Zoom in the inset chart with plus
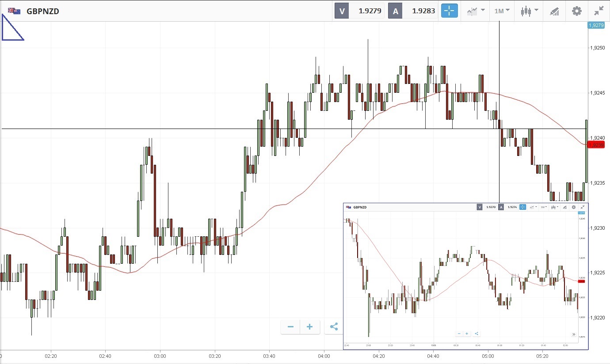Image resolution: width=610 pixels, height=364 pixels. click(467, 334)
